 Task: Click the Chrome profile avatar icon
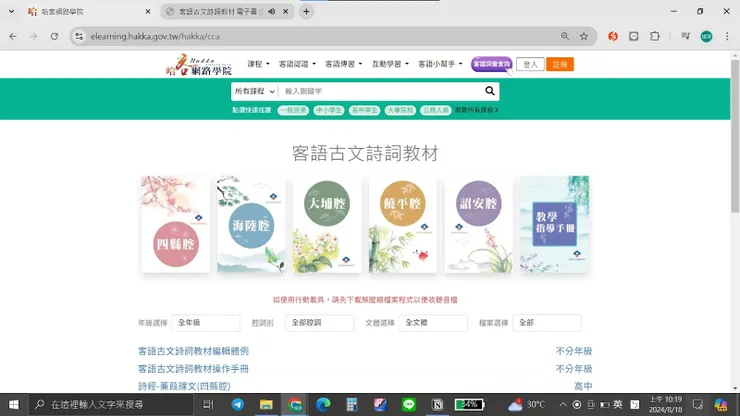706,36
